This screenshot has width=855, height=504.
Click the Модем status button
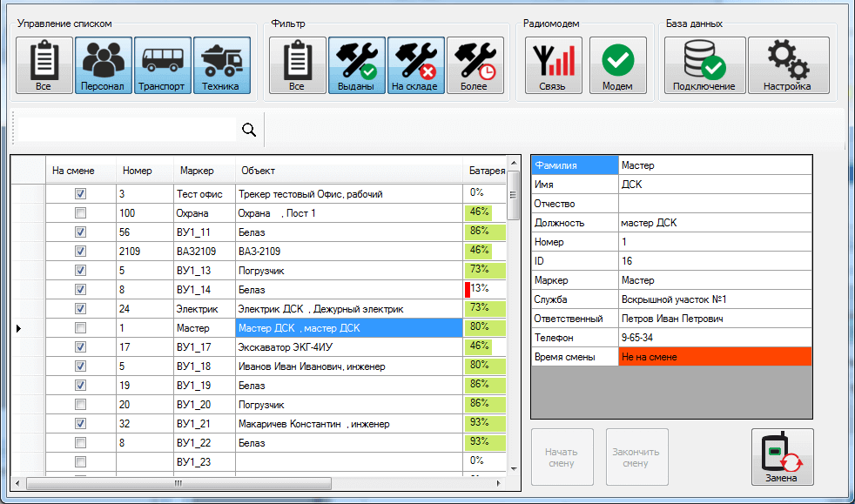[617, 65]
